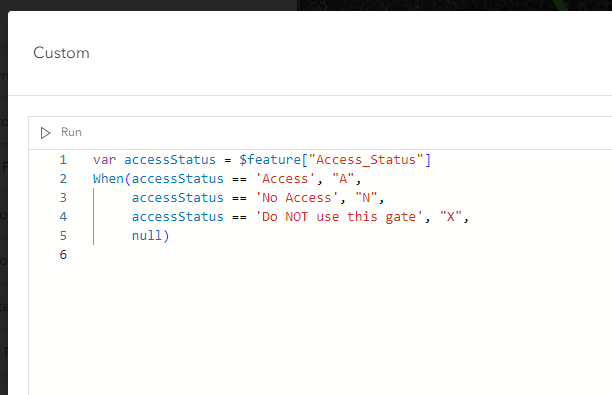Screen dimensions: 612x395
Task: Click the 'Access' string on line 2
Action: click(285, 179)
